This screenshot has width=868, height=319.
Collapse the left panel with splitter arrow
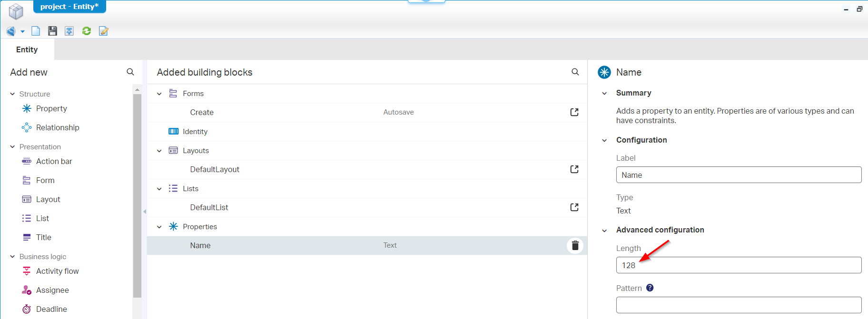[x=145, y=212]
